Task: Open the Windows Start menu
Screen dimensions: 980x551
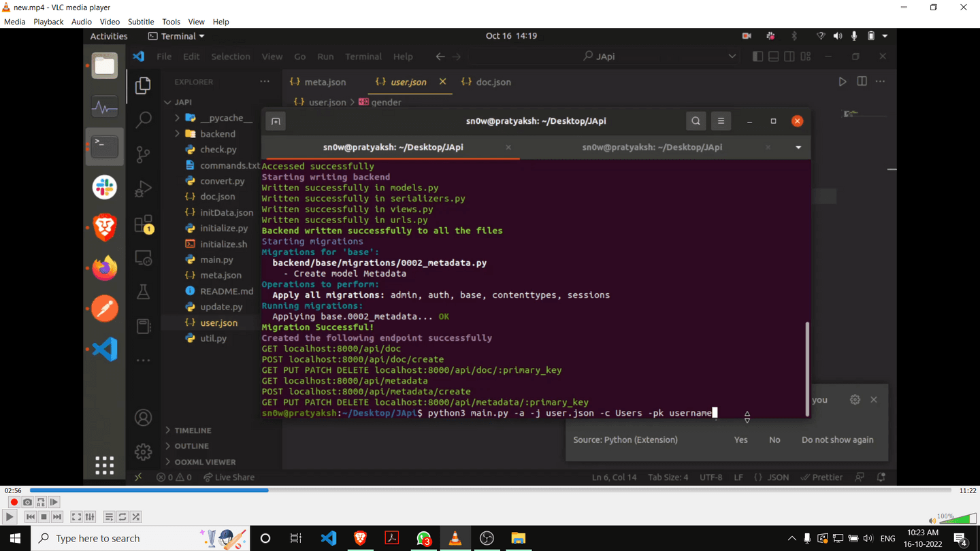Action: click(x=15, y=538)
